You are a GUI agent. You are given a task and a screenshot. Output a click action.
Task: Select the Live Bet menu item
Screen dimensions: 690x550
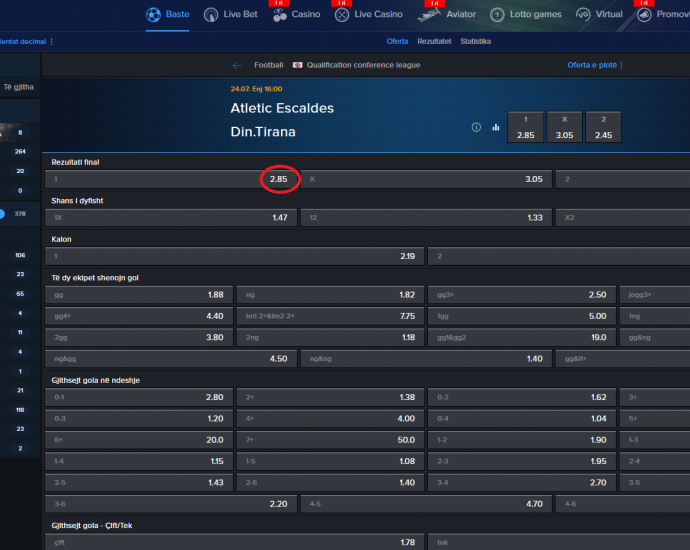coord(240,14)
